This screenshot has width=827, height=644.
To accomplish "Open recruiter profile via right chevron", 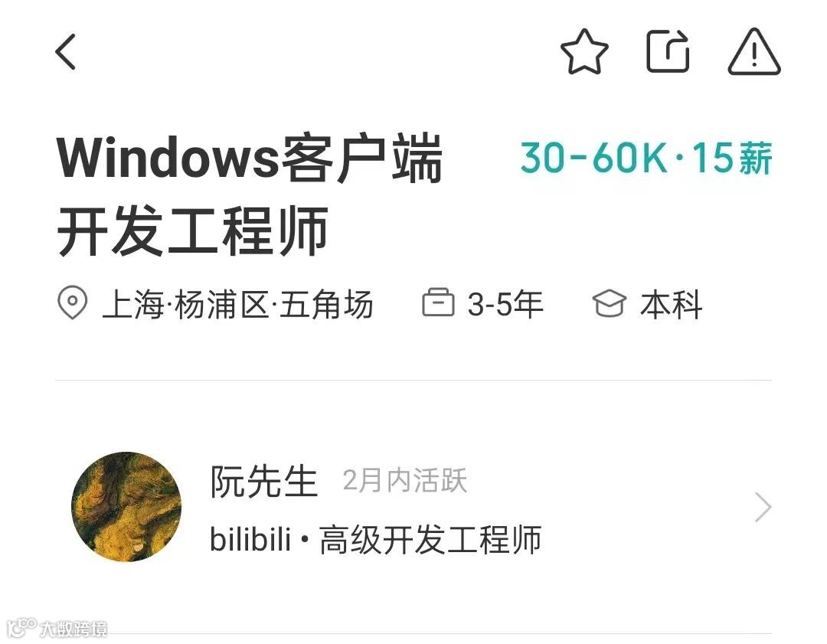I will 763,508.
